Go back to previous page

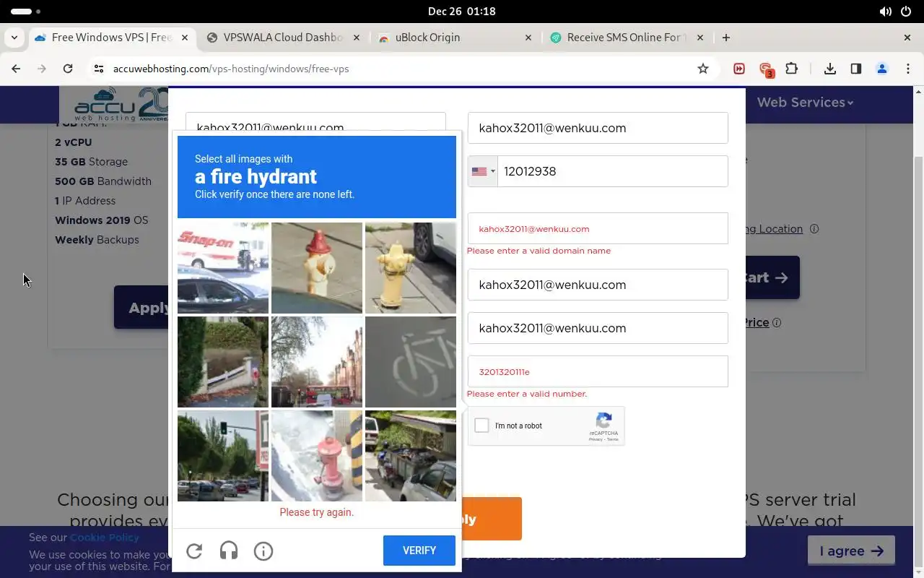16,69
